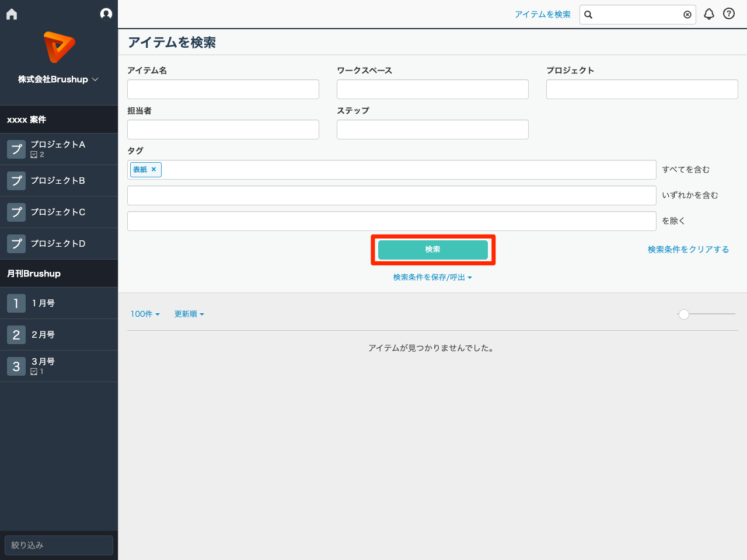Viewport: 747px width, 560px height.
Task: Open プロジェクトB in the sidebar
Action: (59, 181)
